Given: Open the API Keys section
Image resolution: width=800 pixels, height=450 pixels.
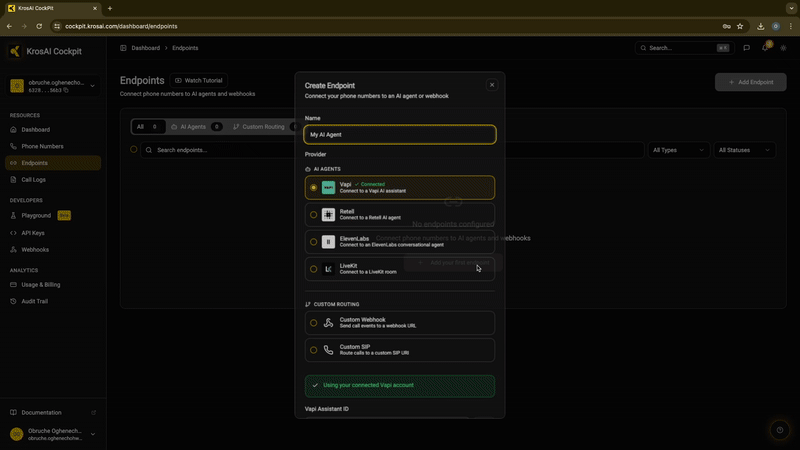Looking at the screenshot, I should point(34,232).
